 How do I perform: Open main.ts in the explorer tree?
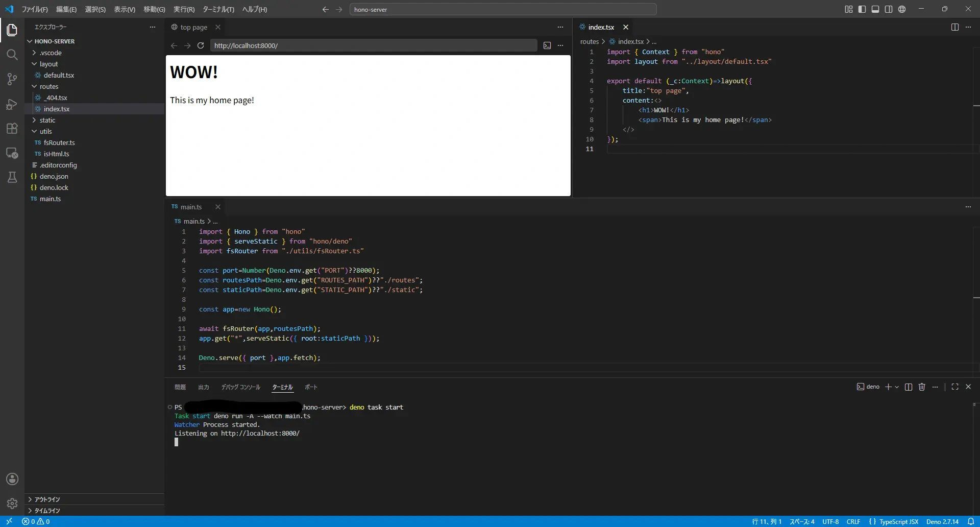50,199
